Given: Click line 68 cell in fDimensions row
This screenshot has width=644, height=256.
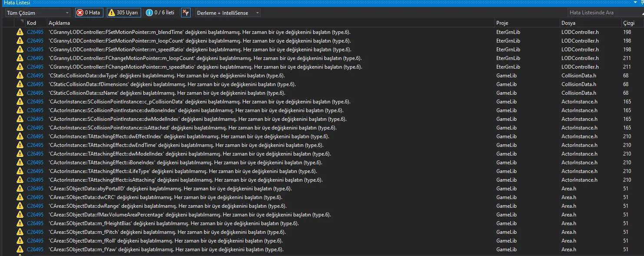Looking at the screenshot, I should tap(626, 84).
